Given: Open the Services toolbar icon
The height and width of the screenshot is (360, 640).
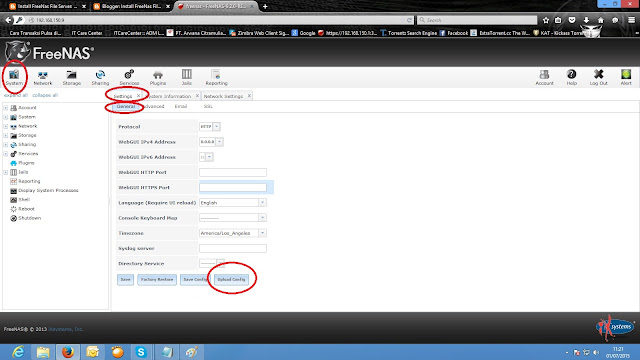Looking at the screenshot, I should click(x=129, y=78).
